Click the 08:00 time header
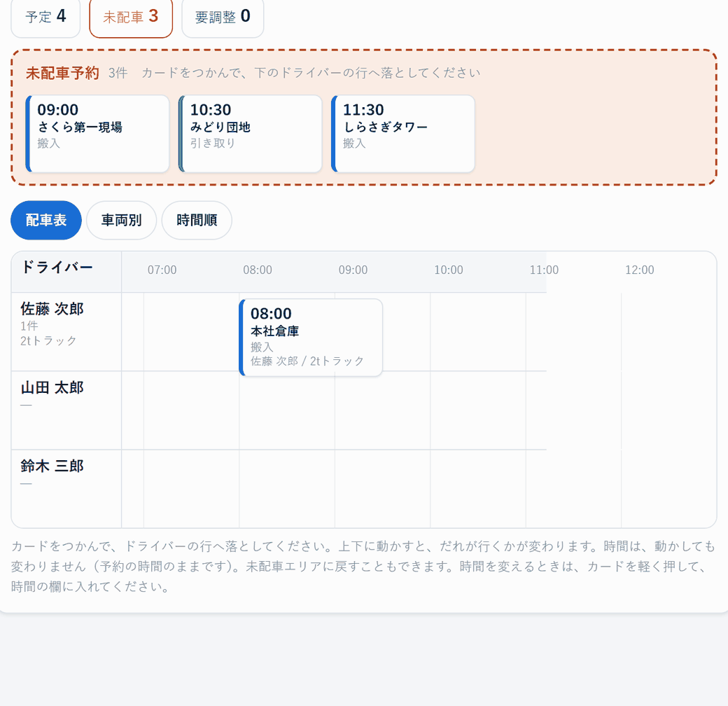The height and width of the screenshot is (706, 728). 258,270
